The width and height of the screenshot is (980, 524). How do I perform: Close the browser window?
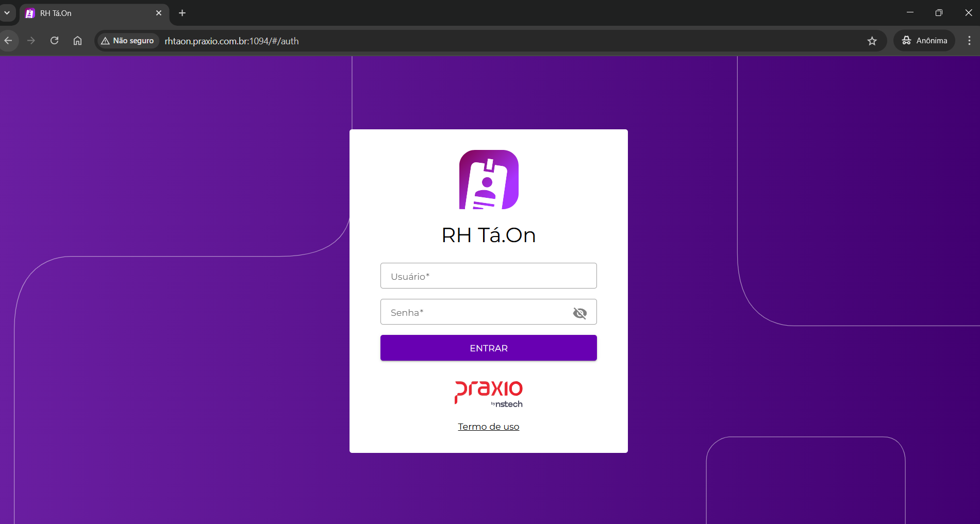pyautogui.click(x=968, y=12)
